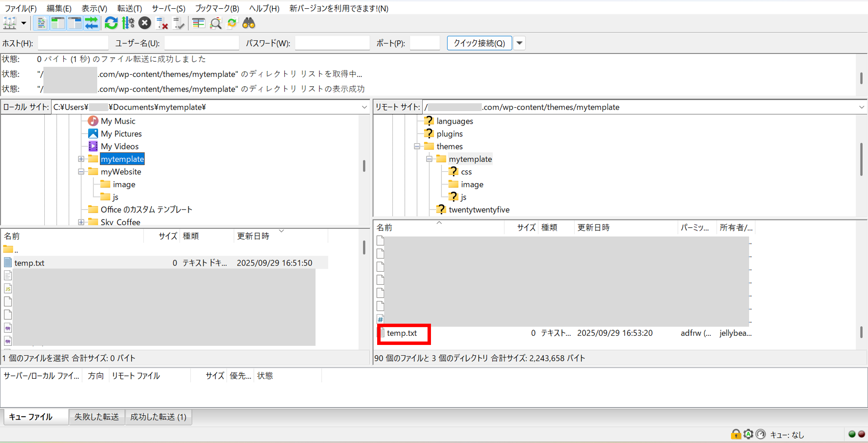Image resolution: width=868 pixels, height=443 pixels.
Task: Toggle local directory tree display
Action: (x=58, y=23)
